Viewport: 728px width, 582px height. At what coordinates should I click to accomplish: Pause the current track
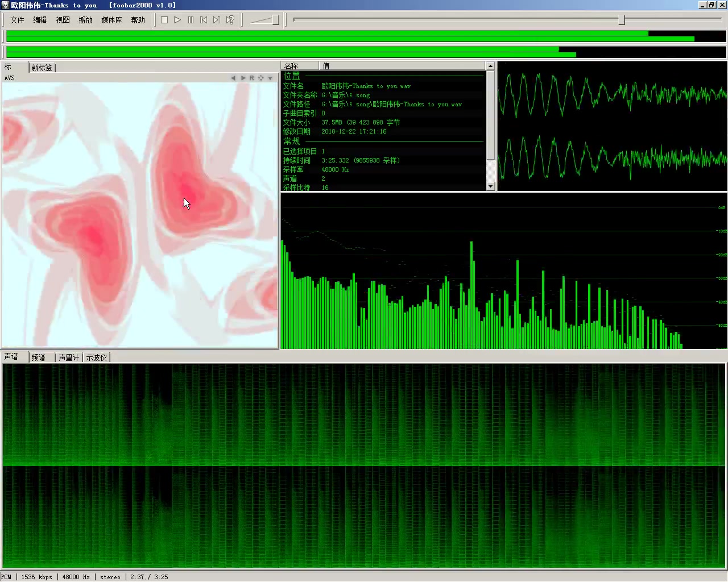point(191,20)
